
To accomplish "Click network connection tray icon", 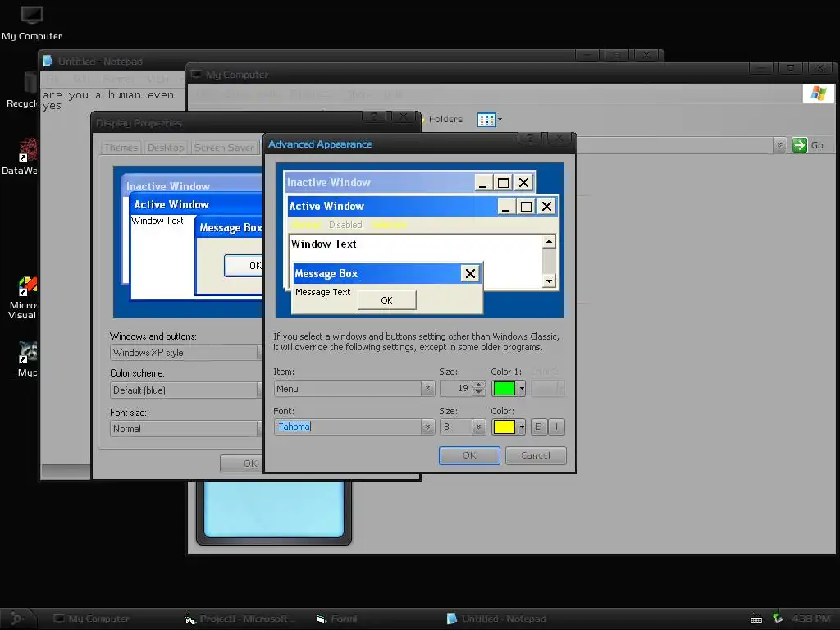I will pyautogui.click(x=778, y=619).
